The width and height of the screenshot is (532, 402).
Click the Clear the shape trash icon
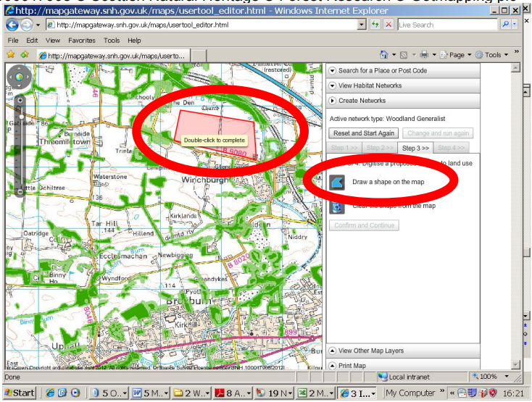click(x=337, y=206)
